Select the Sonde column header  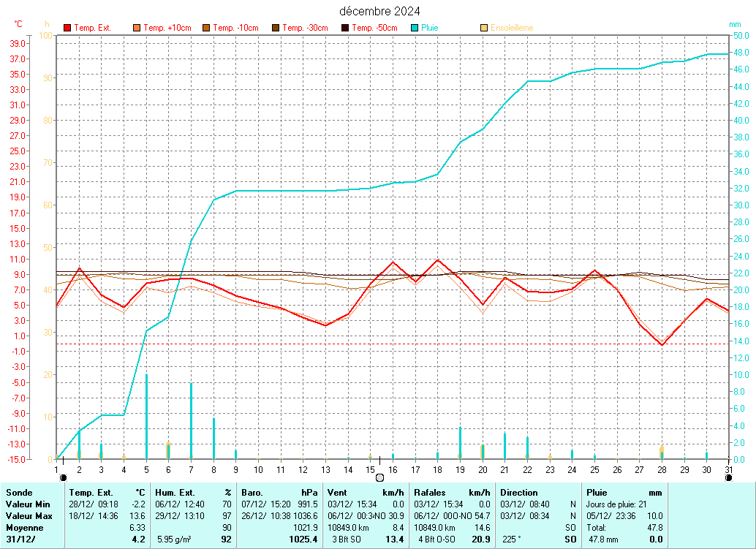(18, 493)
